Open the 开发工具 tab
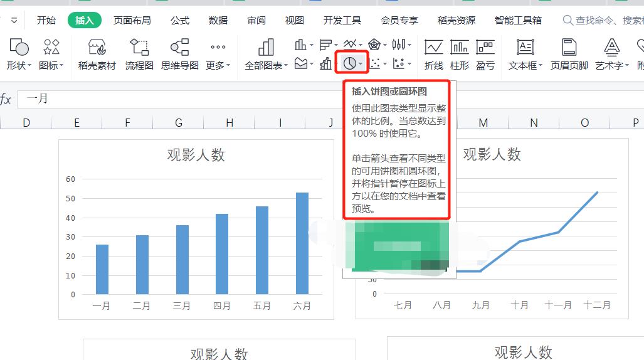The height and width of the screenshot is (360, 644). click(x=342, y=20)
